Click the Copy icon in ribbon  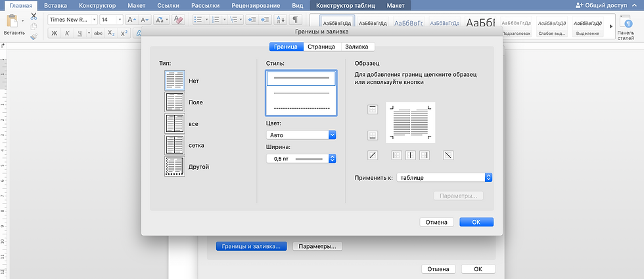(x=34, y=26)
